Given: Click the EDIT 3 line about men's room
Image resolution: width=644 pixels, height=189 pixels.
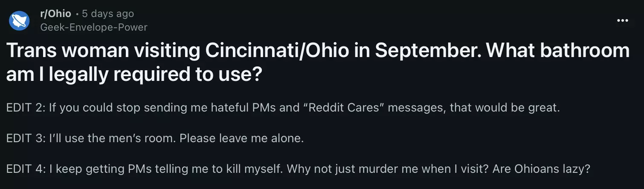Looking at the screenshot, I should (155, 138).
